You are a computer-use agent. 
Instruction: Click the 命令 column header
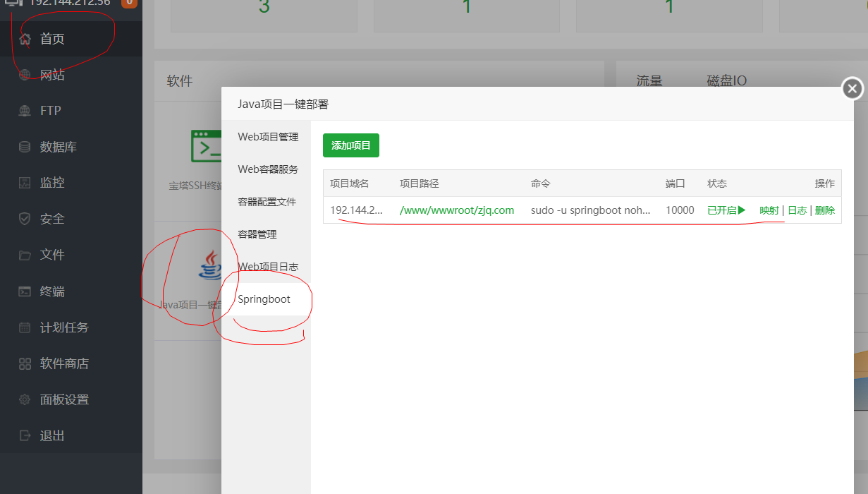click(541, 183)
